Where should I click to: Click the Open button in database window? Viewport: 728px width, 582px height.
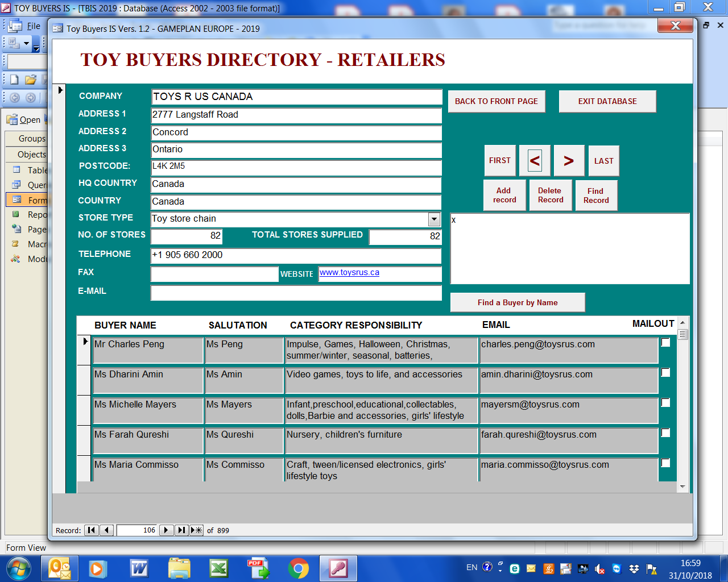[24, 119]
